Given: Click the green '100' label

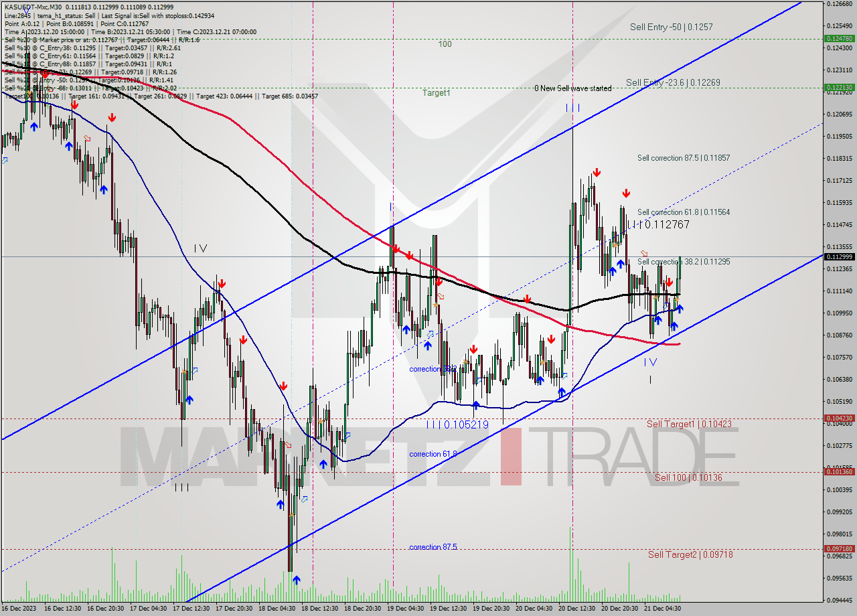Looking at the screenshot, I should [445, 44].
